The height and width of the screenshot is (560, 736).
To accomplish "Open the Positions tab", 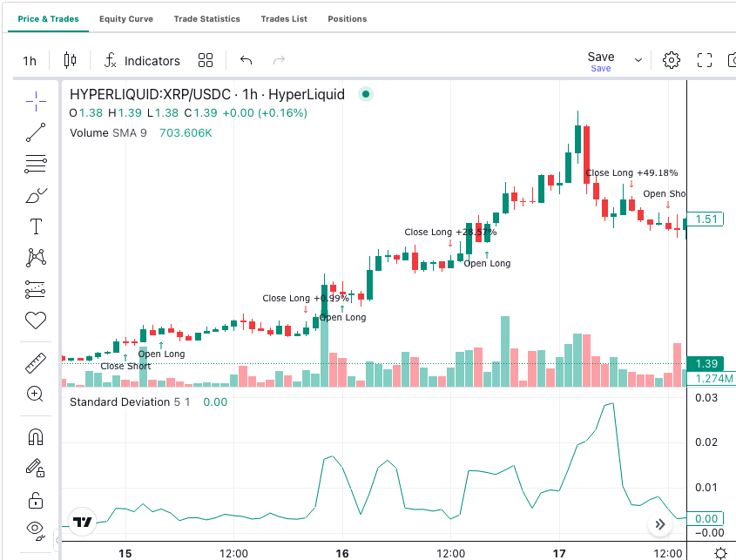I will tap(348, 19).
